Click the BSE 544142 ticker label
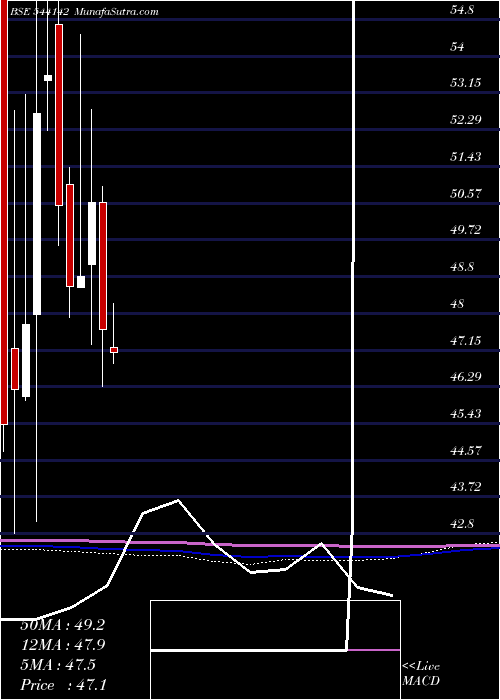The image size is (500, 700). (39, 12)
